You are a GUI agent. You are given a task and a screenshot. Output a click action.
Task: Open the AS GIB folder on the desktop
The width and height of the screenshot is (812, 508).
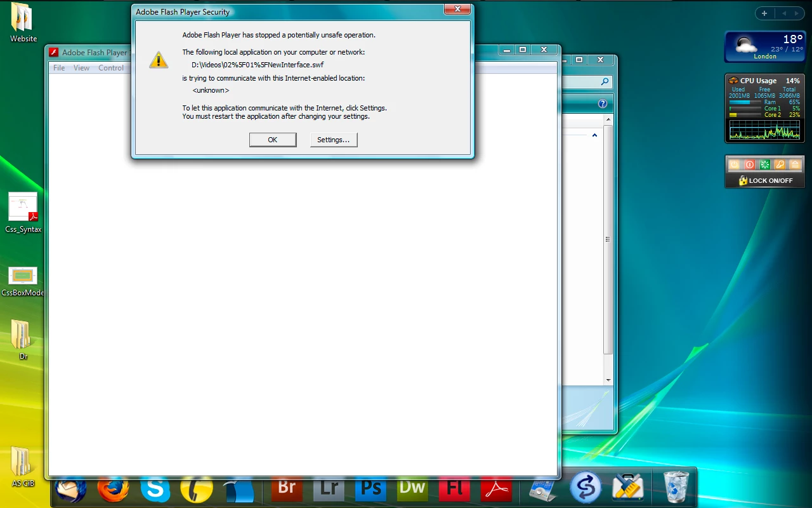click(x=23, y=467)
